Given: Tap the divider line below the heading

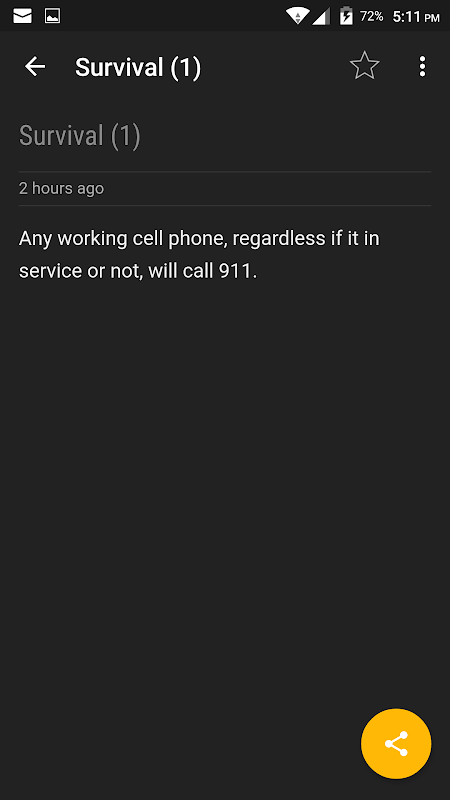Looking at the screenshot, I should point(225,171).
